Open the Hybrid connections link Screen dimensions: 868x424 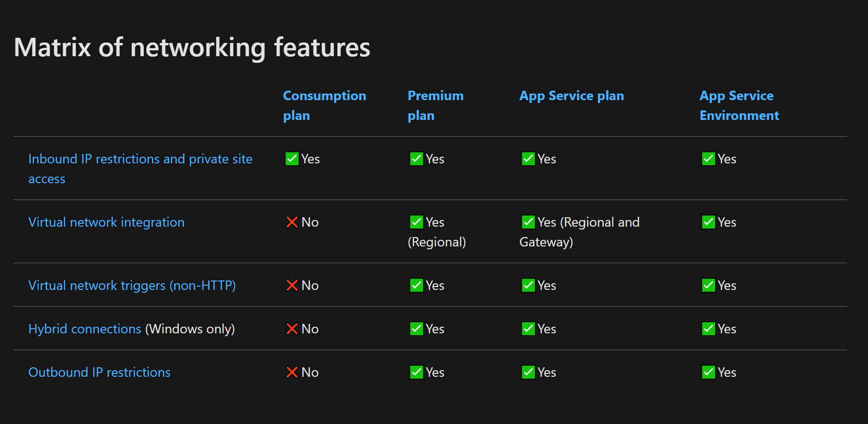(84, 329)
